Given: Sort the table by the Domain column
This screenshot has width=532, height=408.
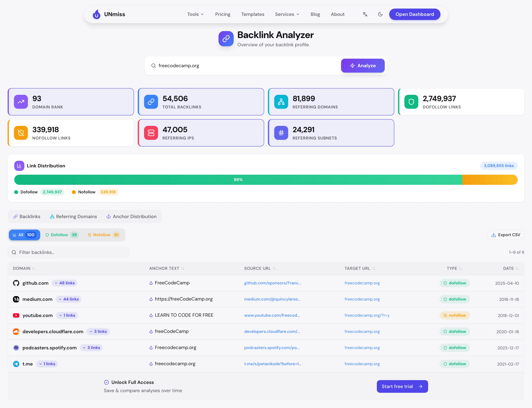Looking at the screenshot, I should tap(24, 268).
